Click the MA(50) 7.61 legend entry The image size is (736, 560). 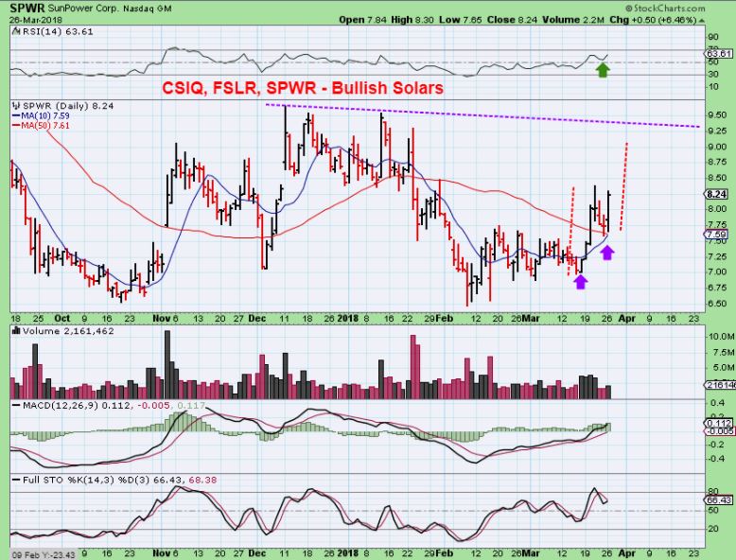click(x=42, y=125)
